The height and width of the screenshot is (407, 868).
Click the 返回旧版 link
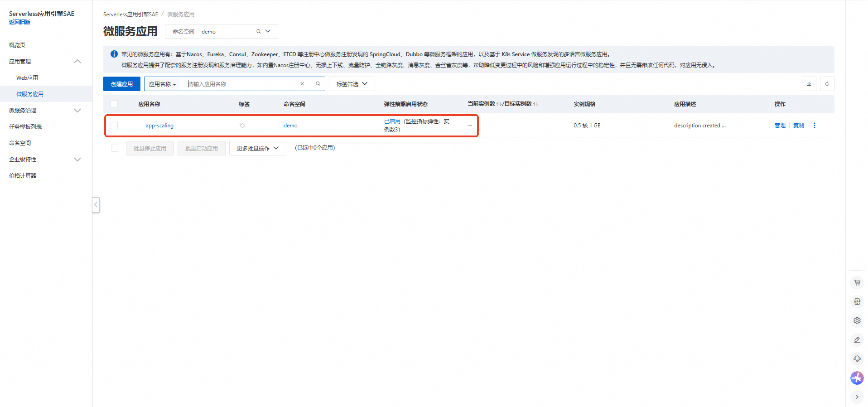tap(20, 22)
